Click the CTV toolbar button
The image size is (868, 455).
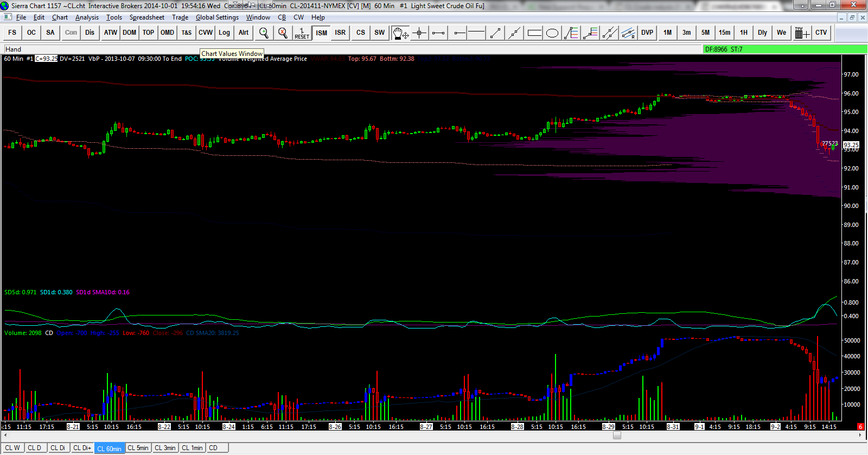[x=821, y=33]
